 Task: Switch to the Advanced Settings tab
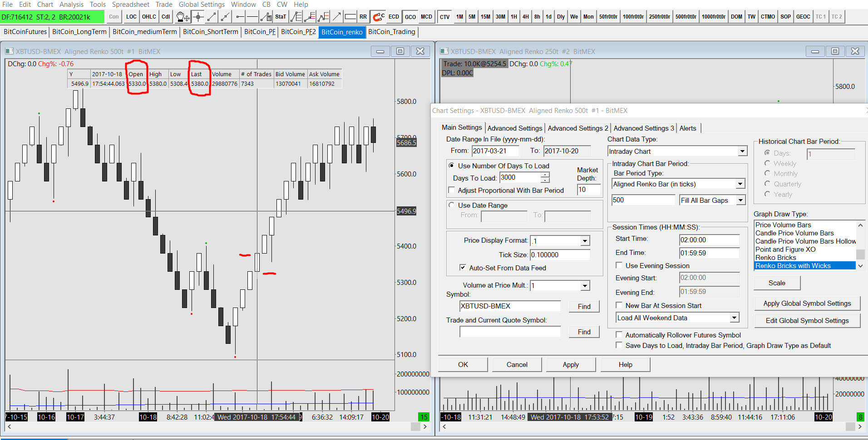pyautogui.click(x=515, y=128)
